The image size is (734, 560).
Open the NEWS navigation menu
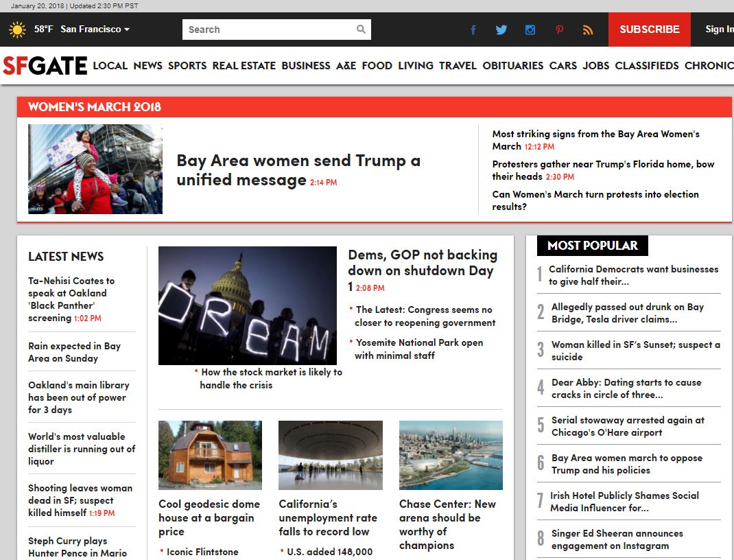coord(148,66)
